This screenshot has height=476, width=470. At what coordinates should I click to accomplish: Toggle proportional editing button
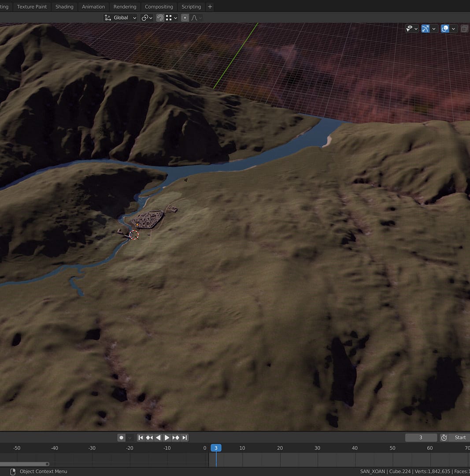click(x=185, y=18)
